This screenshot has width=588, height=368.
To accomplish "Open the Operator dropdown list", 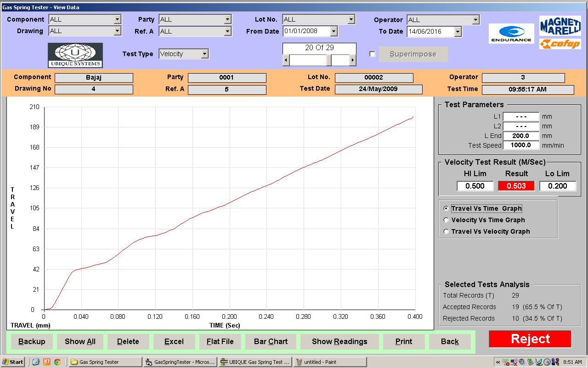I will pyautogui.click(x=475, y=20).
